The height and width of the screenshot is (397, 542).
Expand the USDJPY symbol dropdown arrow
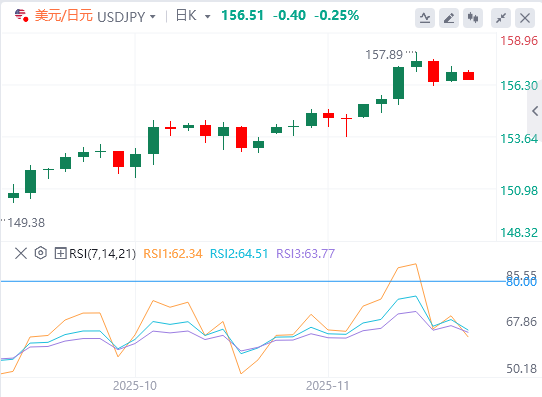point(152,17)
